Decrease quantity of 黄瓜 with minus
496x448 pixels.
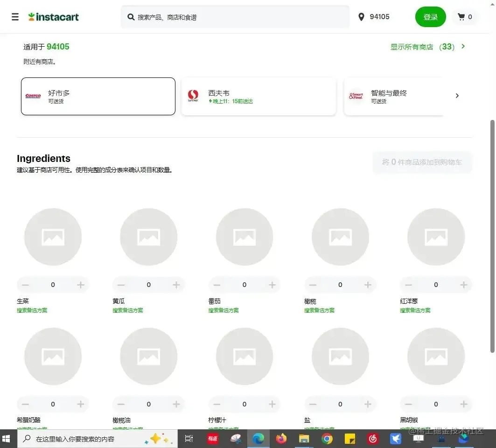coord(121,285)
